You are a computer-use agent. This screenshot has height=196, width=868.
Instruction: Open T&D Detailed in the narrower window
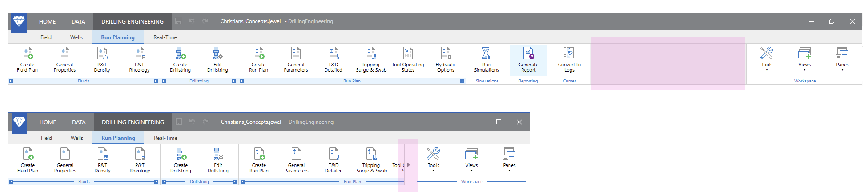point(334,160)
